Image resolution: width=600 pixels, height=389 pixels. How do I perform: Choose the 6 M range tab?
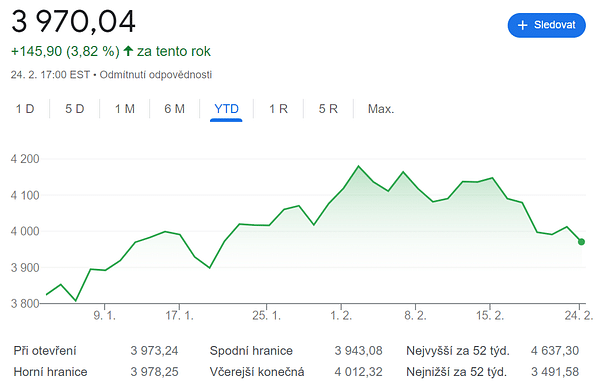[174, 109]
